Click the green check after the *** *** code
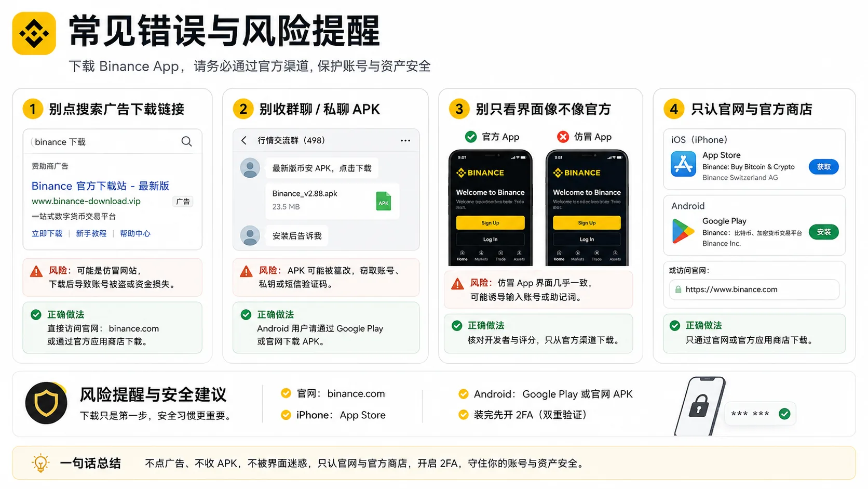Image resolution: width=868 pixels, height=489 pixels. [x=784, y=414]
